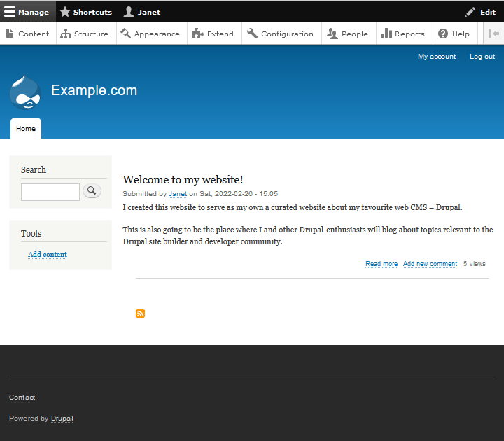Click the Drupal drop logo
Screen dimensions: 504x441
point(25,92)
